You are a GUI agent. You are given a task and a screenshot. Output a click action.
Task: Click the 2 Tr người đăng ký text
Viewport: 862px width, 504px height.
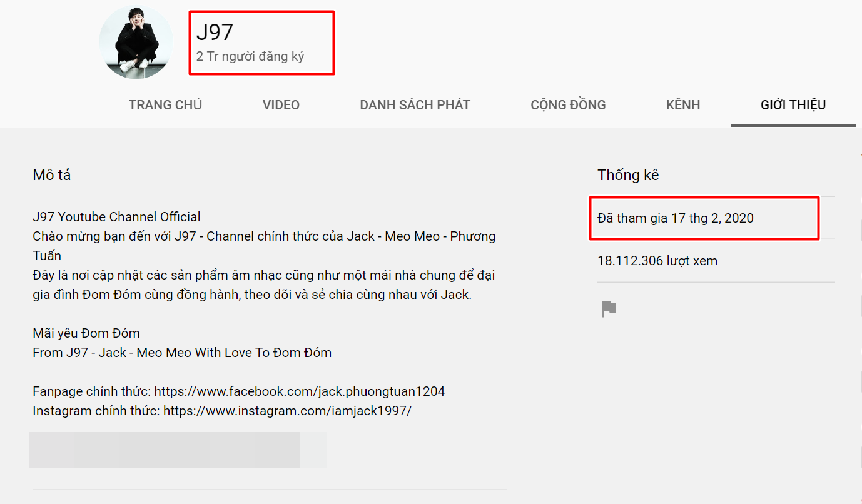[x=250, y=56]
